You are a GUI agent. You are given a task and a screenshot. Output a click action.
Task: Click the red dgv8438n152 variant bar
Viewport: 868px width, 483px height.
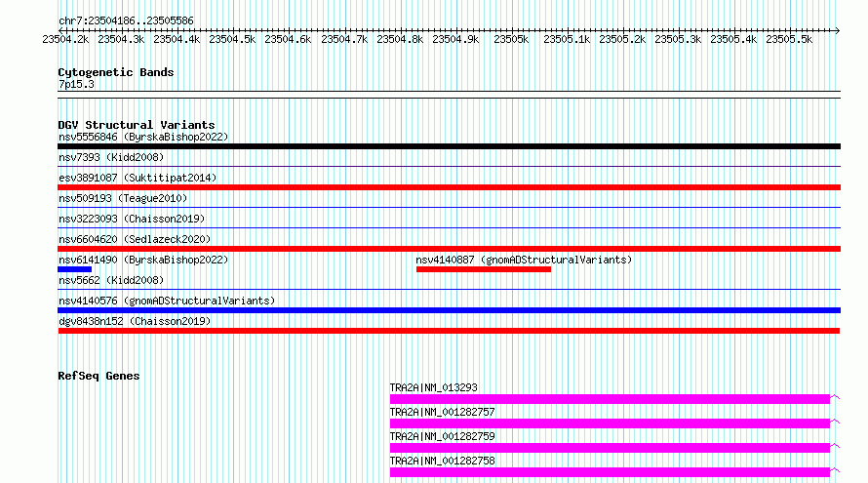pyautogui.click(x=449, y=331)
